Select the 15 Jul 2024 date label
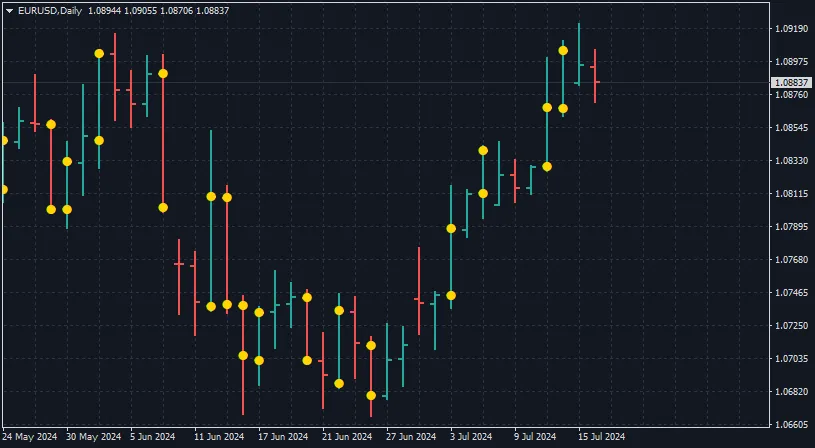The image size is (815, 448). click(600, 437)
